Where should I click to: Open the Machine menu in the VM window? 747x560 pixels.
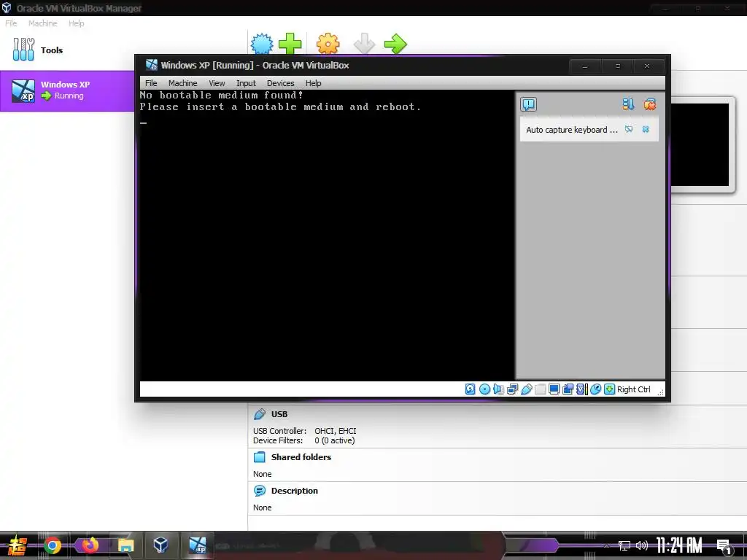(183, 83)
